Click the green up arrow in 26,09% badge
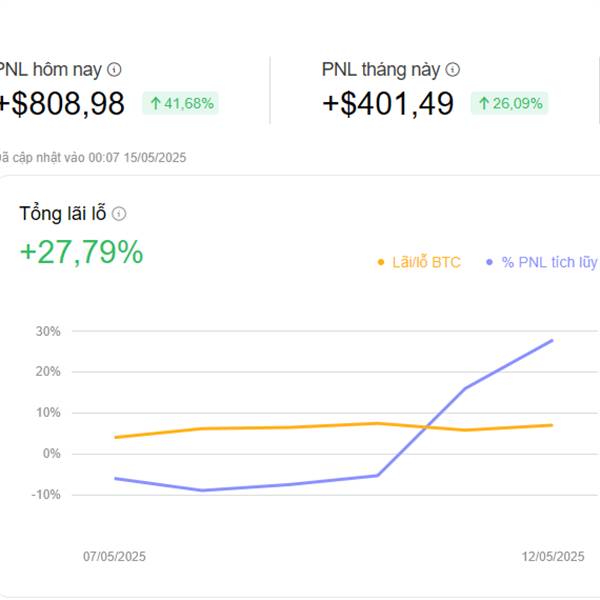 tap(484, 103)
